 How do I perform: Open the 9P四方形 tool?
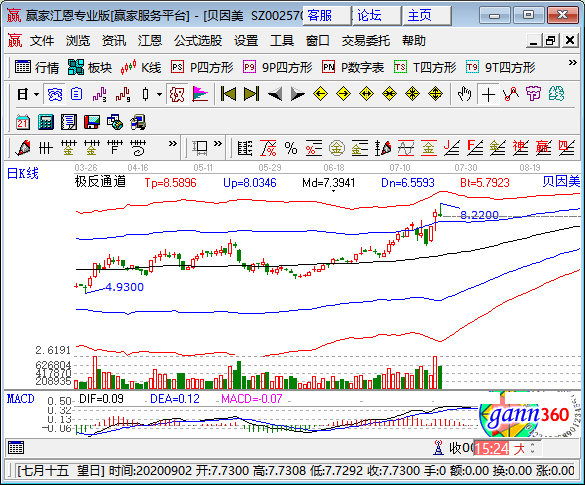point(277,68)
